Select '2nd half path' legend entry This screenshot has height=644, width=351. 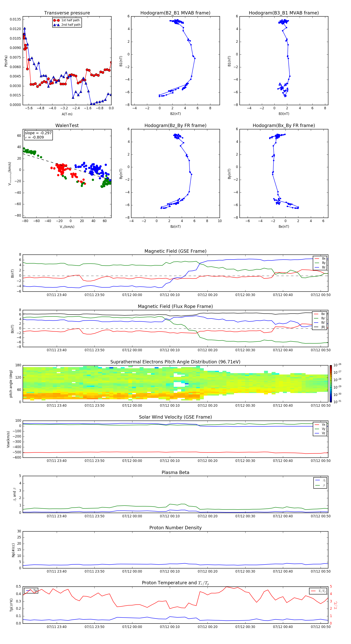[67, 25]
